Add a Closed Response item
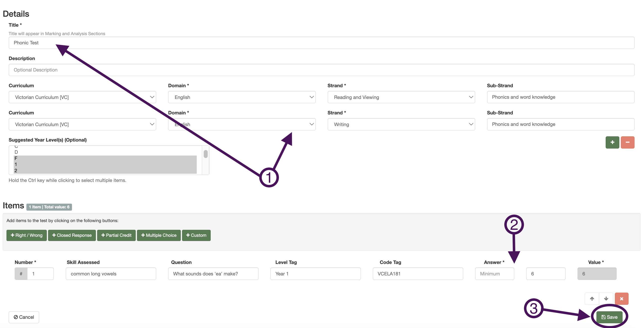The height and width of the screenshot is (328, 644). tap(72, 235)
